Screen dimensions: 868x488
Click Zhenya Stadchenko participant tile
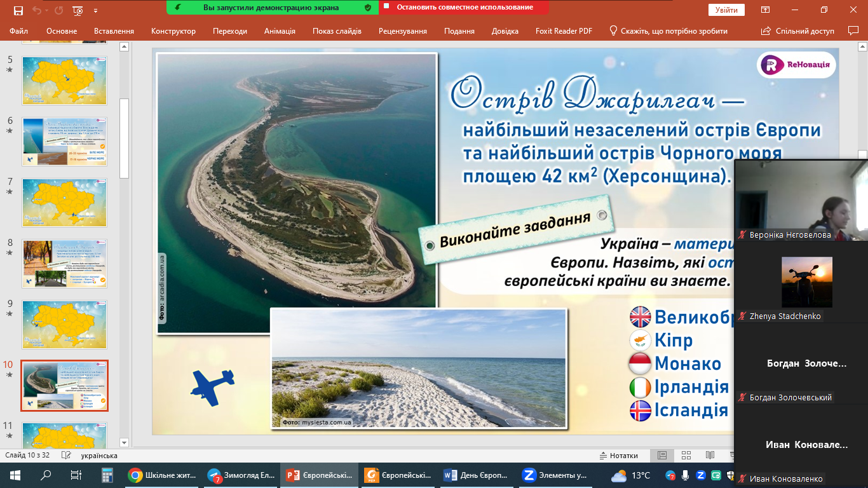pyautogui.click(x=801, y=281)
